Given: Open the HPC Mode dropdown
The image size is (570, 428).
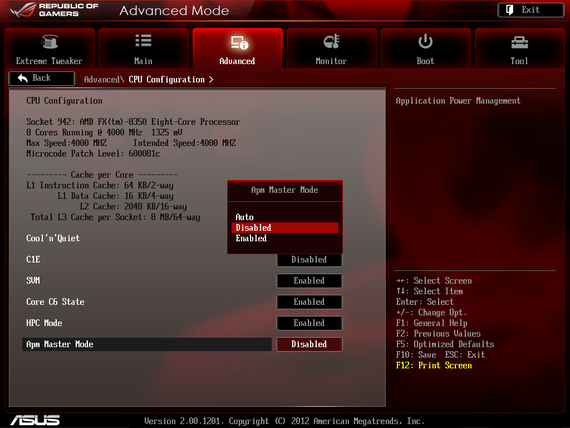Looking at the screenshot, I should point(309,323).
